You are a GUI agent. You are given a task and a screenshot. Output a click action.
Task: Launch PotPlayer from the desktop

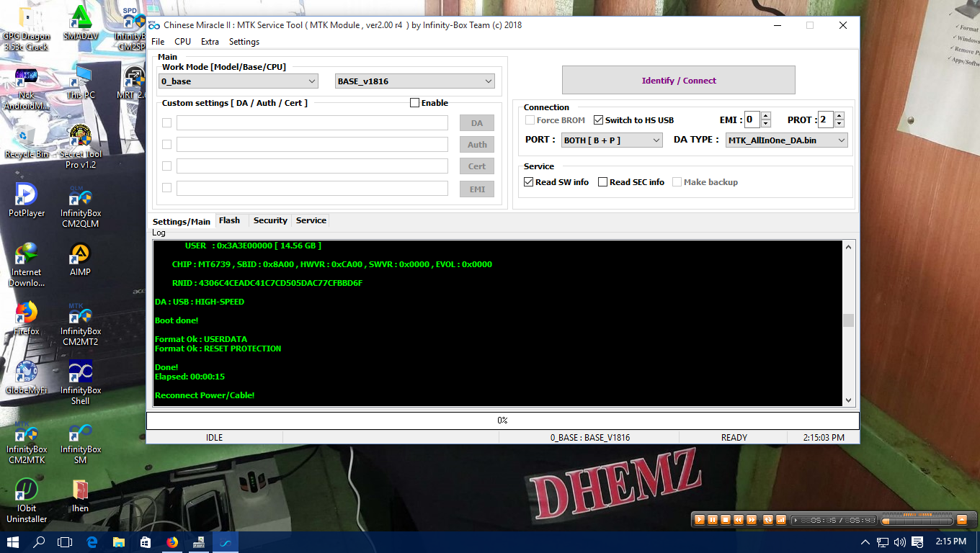(27, 201)
